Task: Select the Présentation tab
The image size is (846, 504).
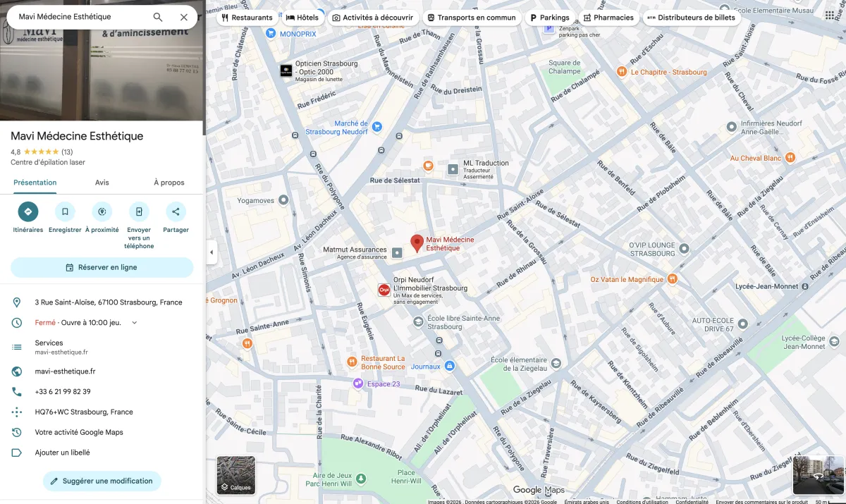Action: click(35, 183)
